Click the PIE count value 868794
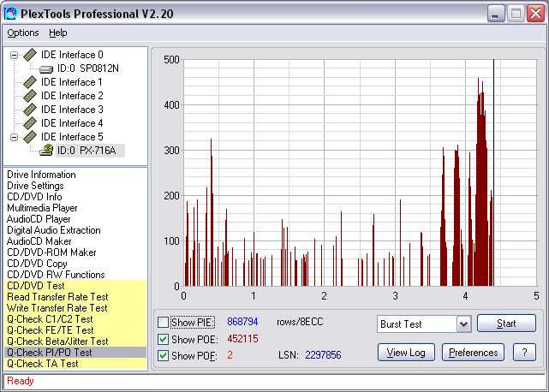549x392 pixels. click(x=242, y=322)
